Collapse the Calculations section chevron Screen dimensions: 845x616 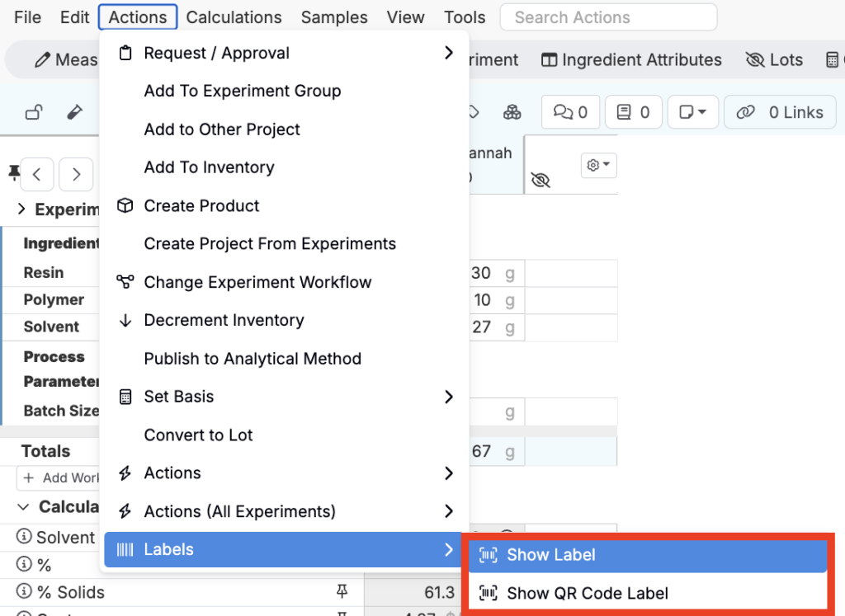(24, 507)
